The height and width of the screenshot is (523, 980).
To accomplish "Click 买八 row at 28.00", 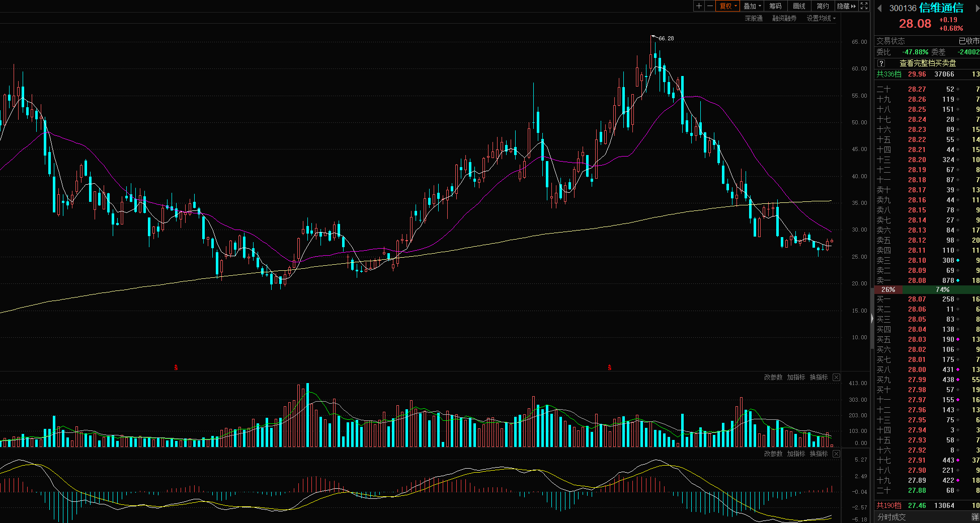I will click(x=927, y=369).
